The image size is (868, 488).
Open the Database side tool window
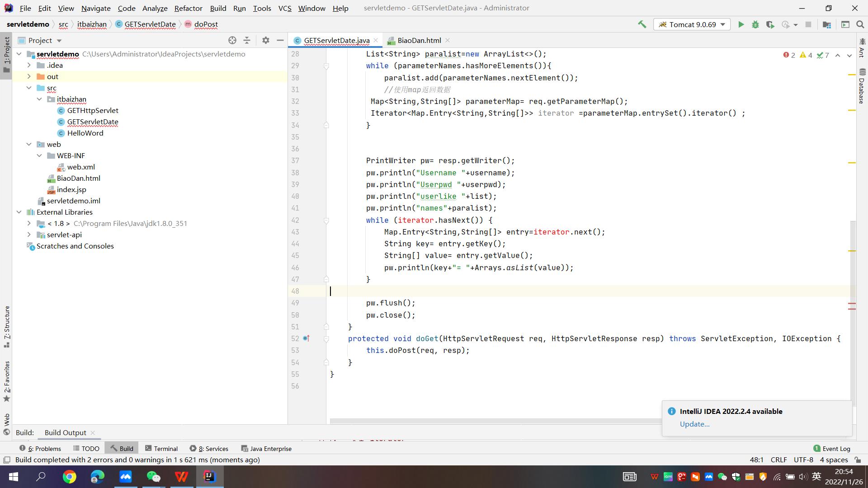(862, 86)
